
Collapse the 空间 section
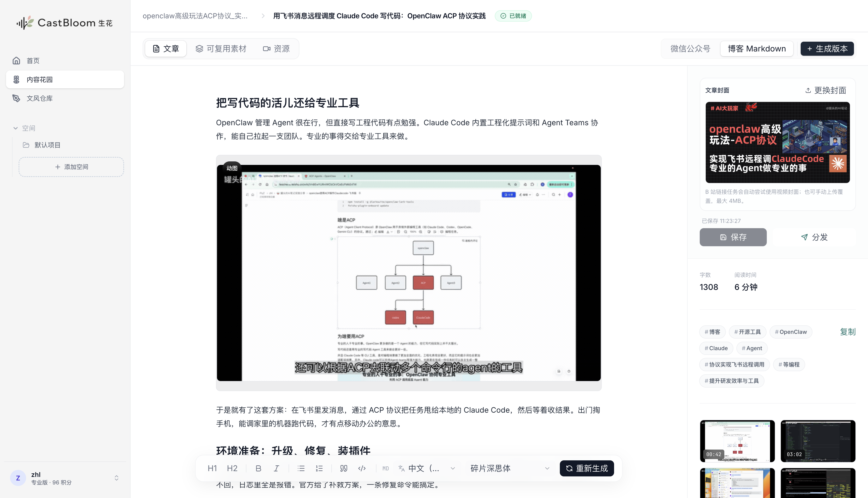tap(24, 128)
